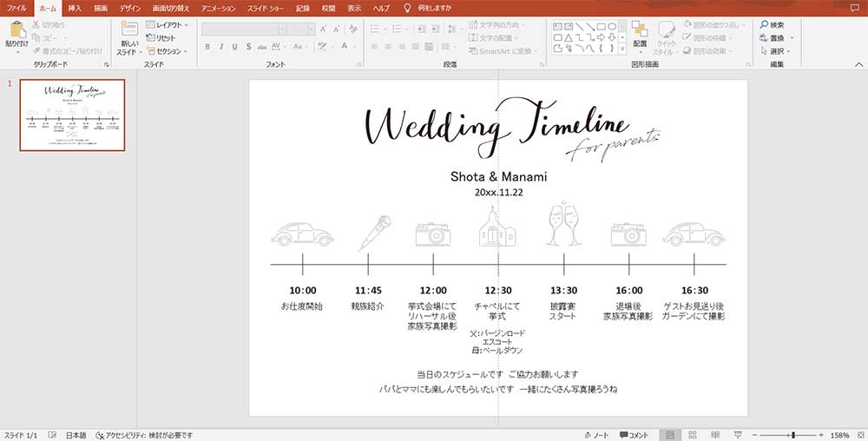This screenshot has height=441, width=868.
Task: Click the New Slide (新しいスライド) icon
Action: coord(128,30)
